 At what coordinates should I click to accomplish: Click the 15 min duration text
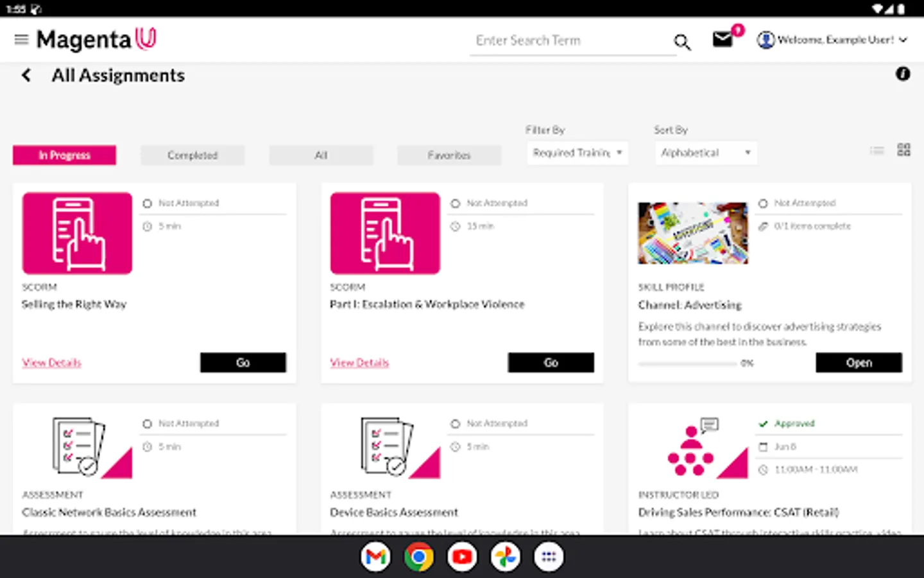(x=481, y=226)
